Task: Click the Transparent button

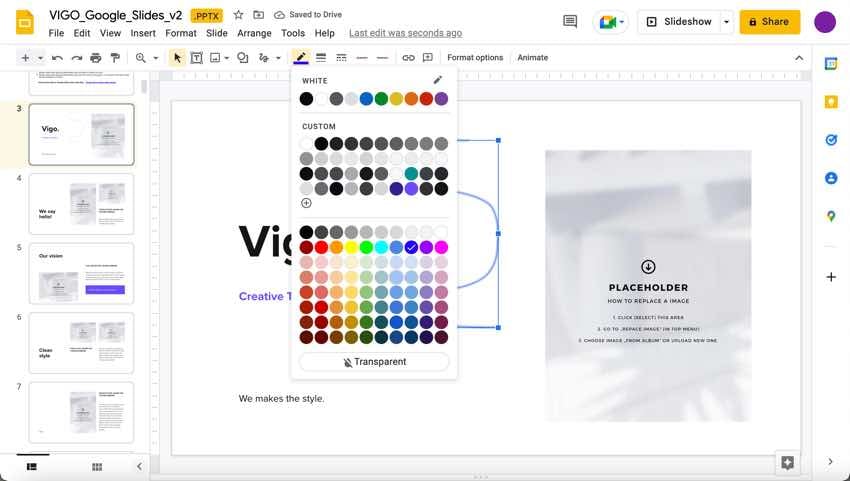Action: tap(374, 362)
